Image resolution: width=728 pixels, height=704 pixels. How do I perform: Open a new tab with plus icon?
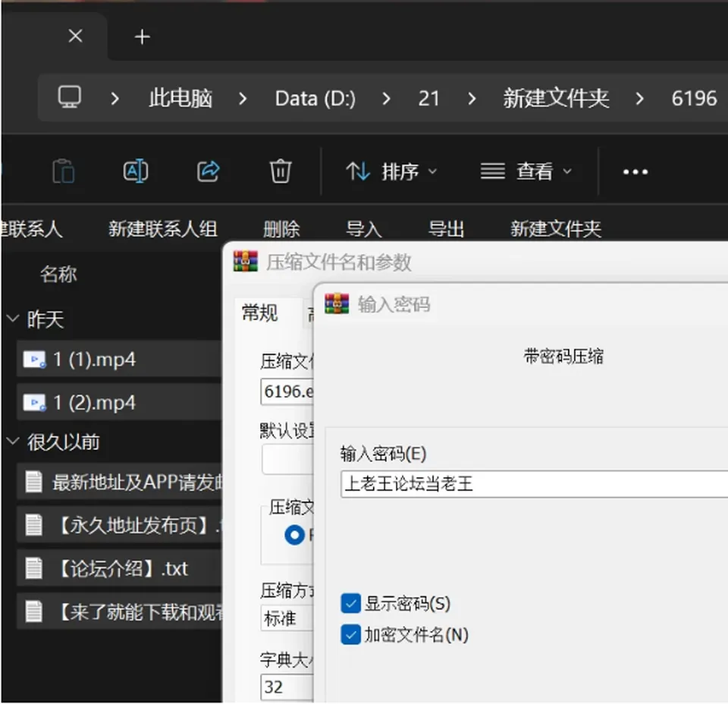tap(142, 36)
